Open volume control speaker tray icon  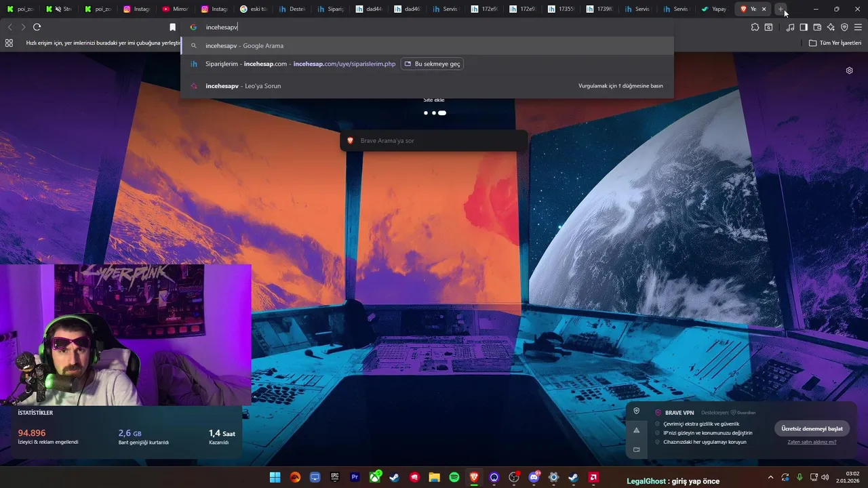825,477
